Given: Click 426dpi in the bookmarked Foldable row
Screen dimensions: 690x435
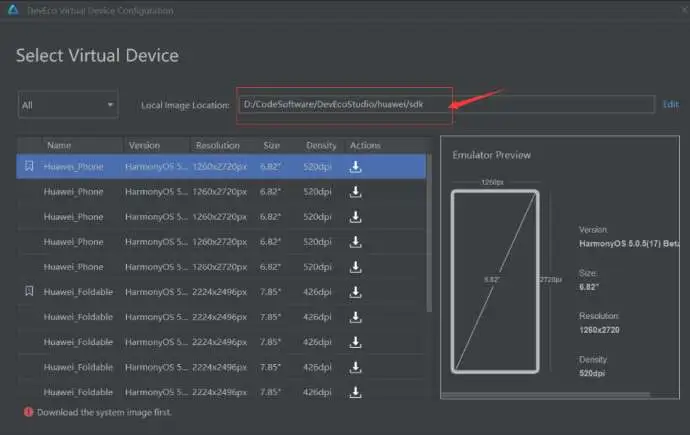Looking at the screenshot, I should pos(317,292).
